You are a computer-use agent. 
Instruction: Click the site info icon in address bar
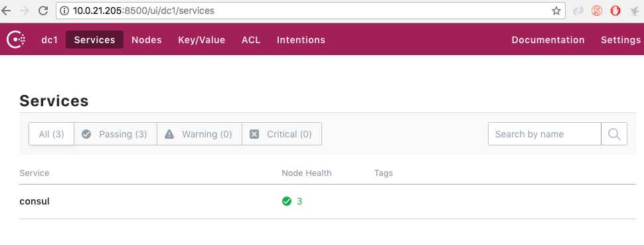pyautogui.click(x=64, y=11)
